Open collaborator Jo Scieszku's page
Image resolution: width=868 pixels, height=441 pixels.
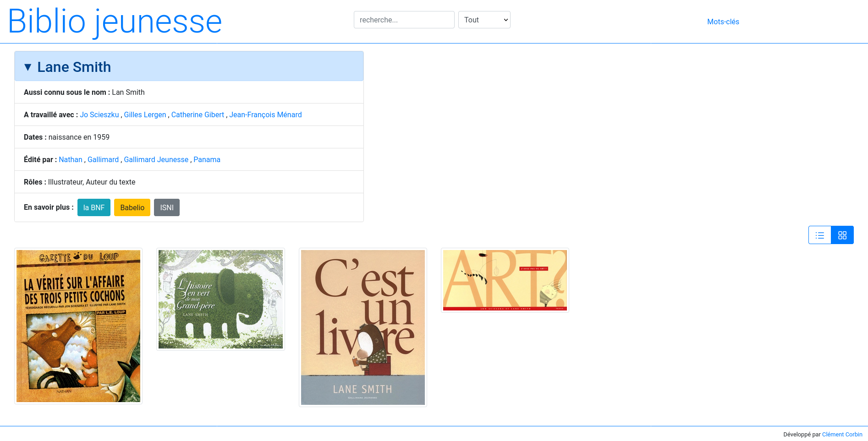(x=99, y=114)
